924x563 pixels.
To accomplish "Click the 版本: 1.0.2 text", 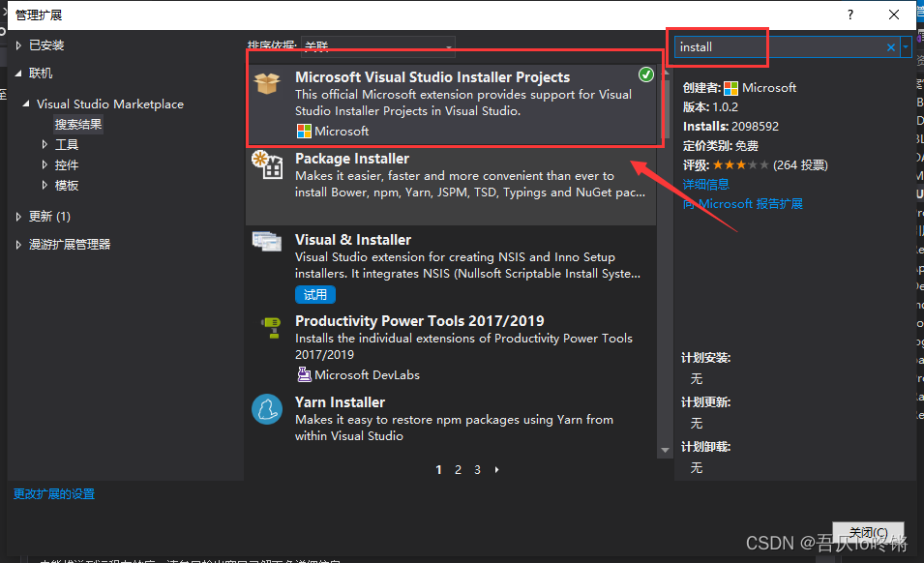I will click(x=710, y=107).
